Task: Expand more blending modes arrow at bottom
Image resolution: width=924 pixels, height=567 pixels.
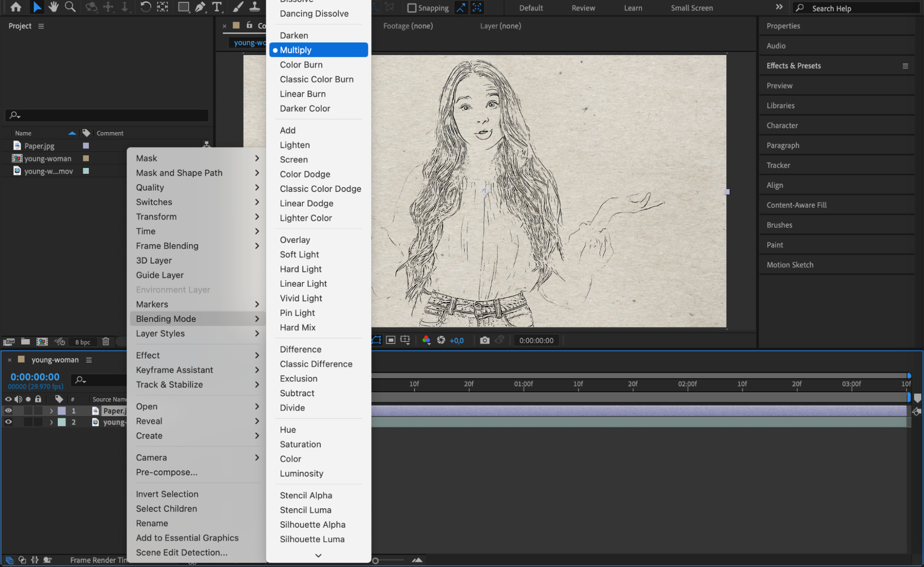Action: (x=318, y=555)
